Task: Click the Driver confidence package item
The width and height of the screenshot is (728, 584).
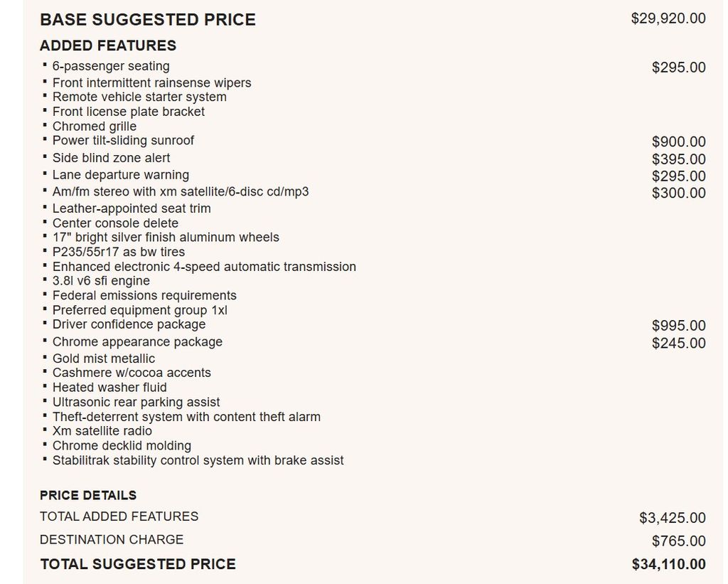Action: point(129,324)
